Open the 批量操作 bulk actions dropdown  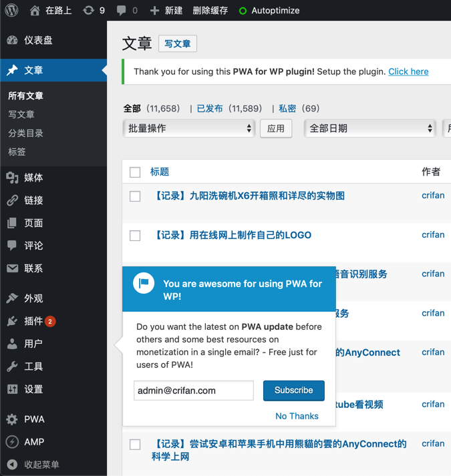188,128
